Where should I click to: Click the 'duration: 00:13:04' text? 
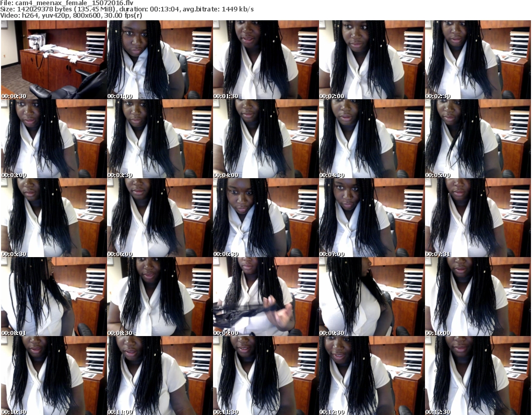pyautogui.click(x=149, y=9)
